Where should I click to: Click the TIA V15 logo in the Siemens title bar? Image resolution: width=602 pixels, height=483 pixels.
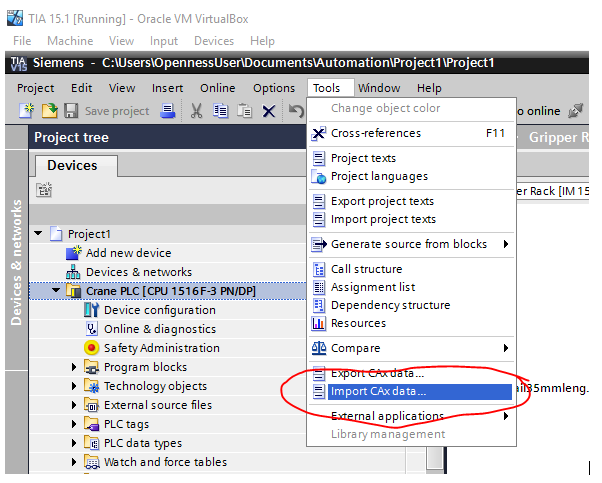(x=18, y=63)
